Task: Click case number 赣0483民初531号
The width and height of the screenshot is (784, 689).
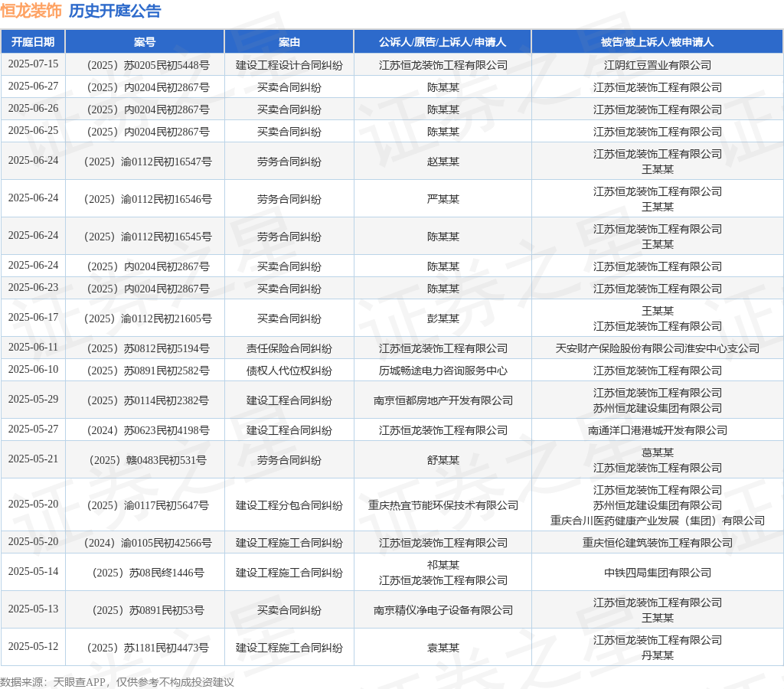Action: (148, 461)
